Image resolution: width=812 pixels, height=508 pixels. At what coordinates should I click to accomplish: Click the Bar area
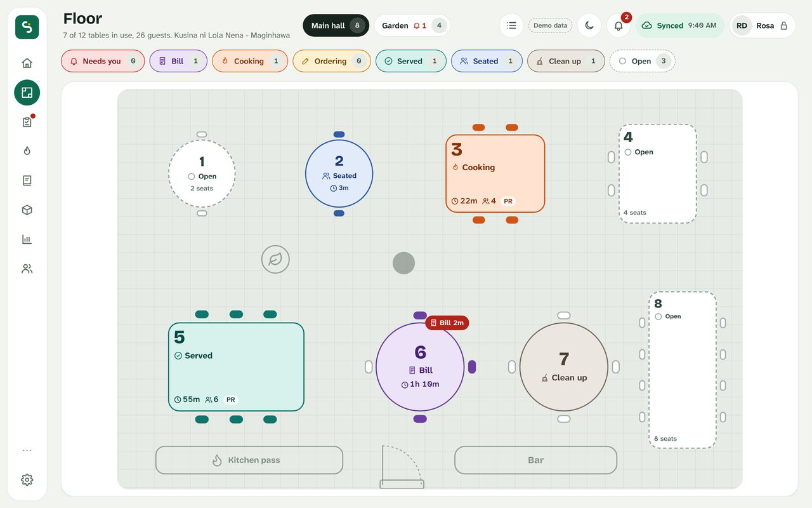(x=536, y=460)
